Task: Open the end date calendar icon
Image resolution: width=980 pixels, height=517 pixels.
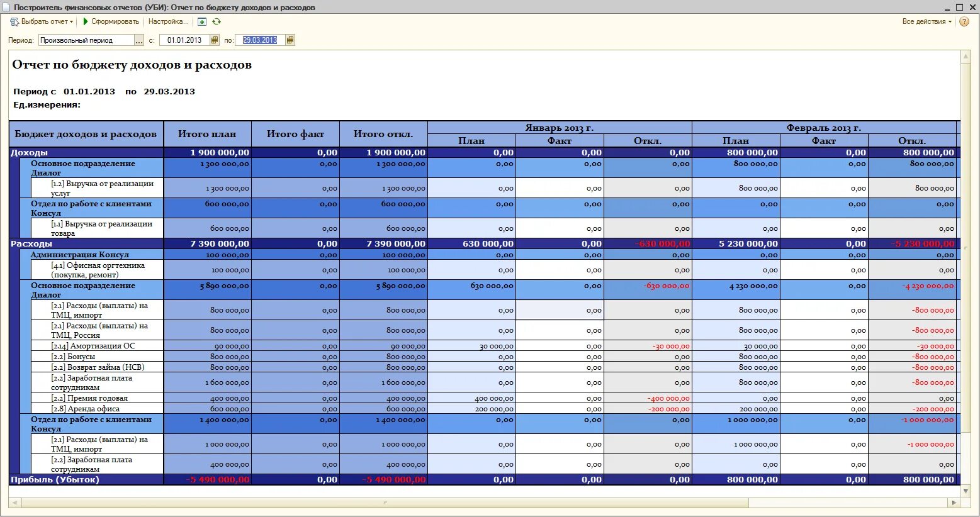Action: (290, 40)
